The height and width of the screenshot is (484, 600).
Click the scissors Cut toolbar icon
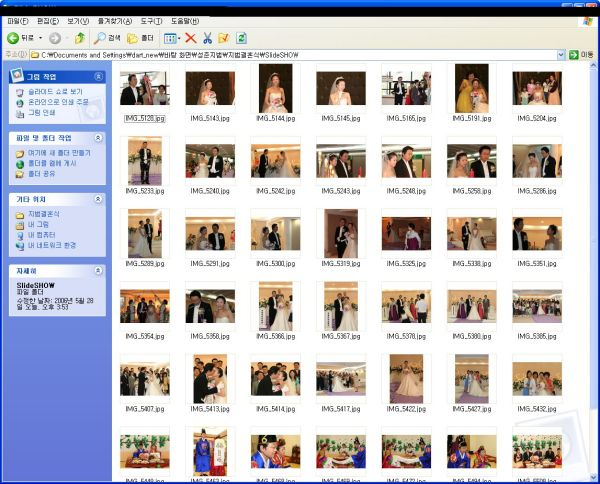[207, 38]
